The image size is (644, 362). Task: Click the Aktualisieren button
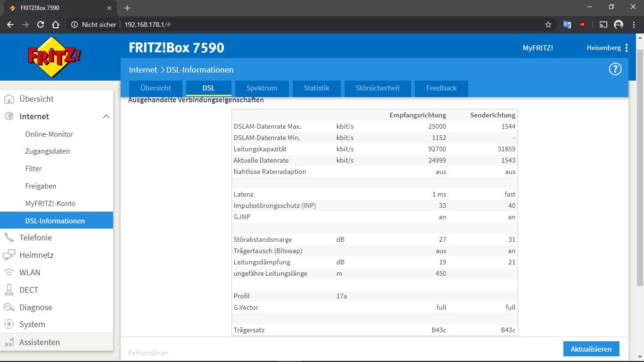(591, 349)
